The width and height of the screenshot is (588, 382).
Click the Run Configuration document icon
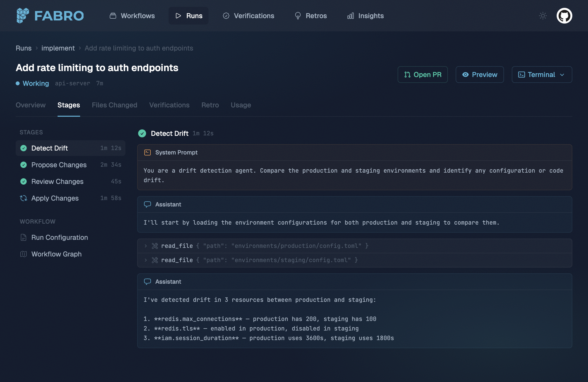tap(24, 237)
